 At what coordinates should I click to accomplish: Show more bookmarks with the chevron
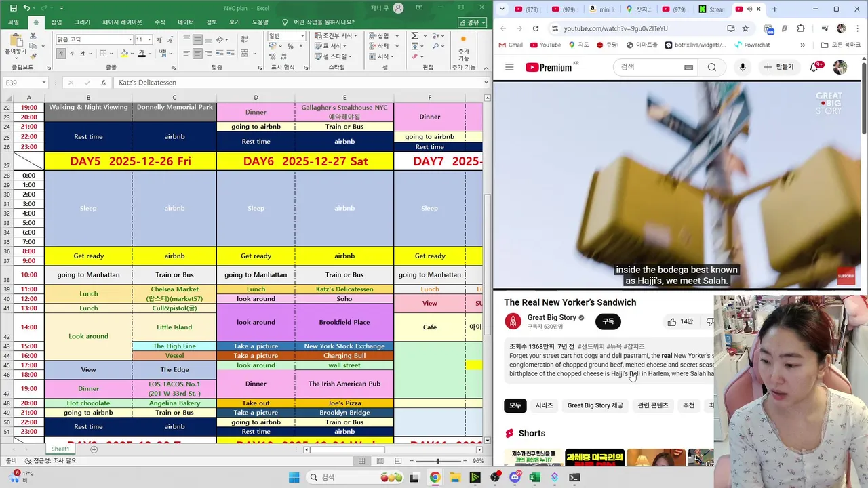pos(803,45)
